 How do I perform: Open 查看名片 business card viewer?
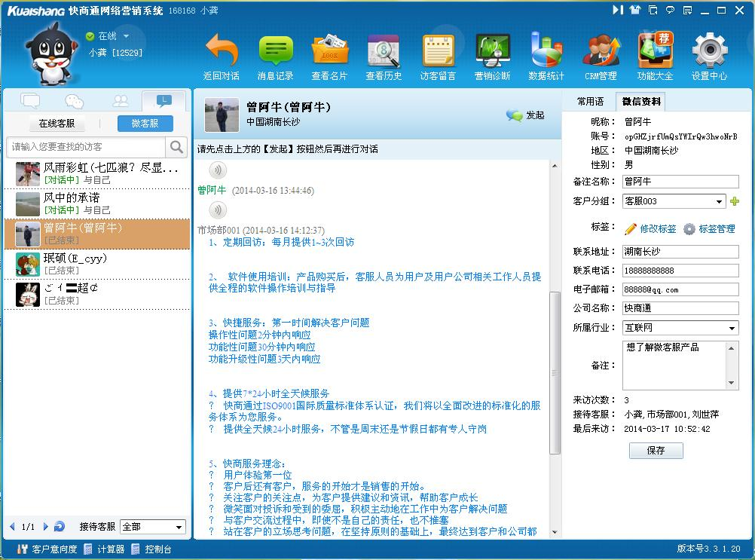click(329, 51)
